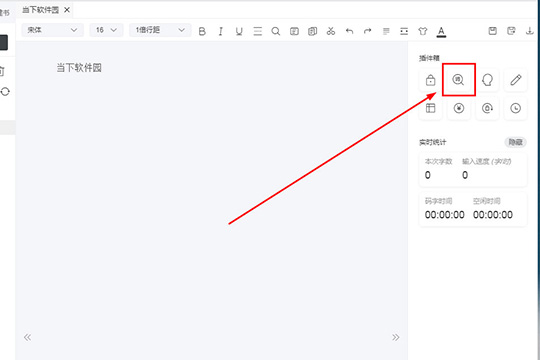Open the head silhouette plugin

click(487, 80)
